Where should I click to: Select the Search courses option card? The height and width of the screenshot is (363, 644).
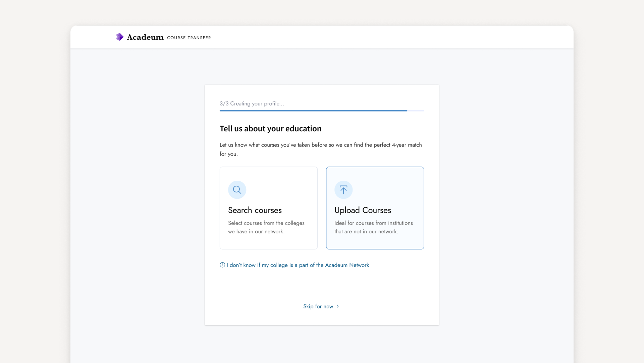point(268,208)
